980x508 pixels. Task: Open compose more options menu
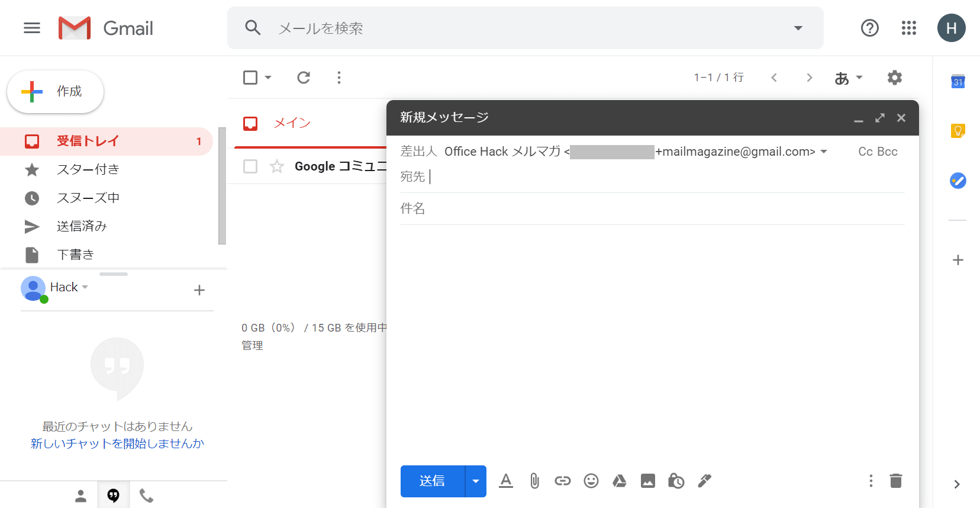coord(871,481)
